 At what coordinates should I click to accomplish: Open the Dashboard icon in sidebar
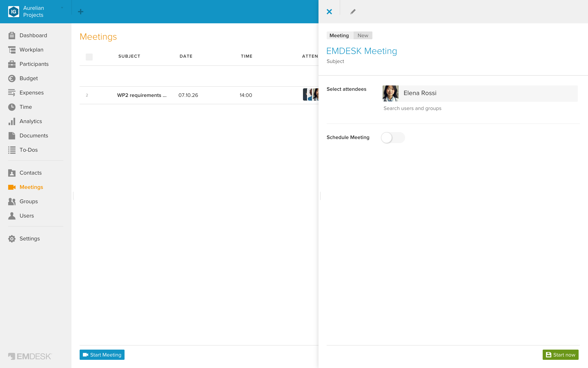pos(12,36)
